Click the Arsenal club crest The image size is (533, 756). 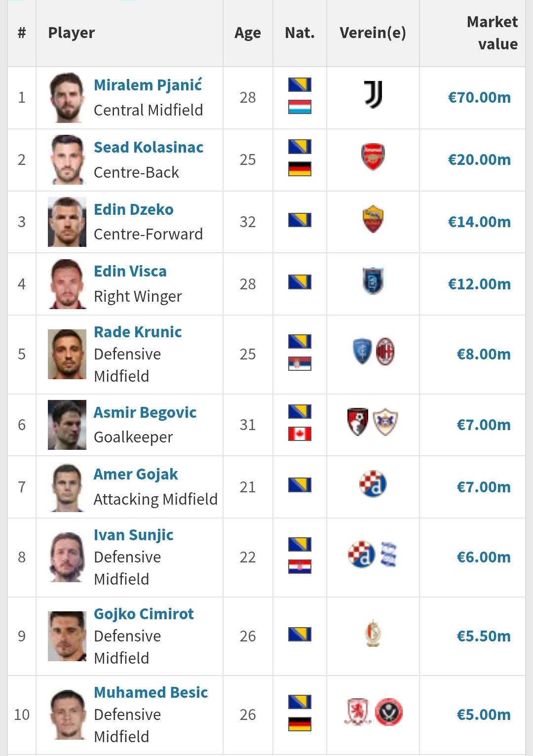point(373,157)
